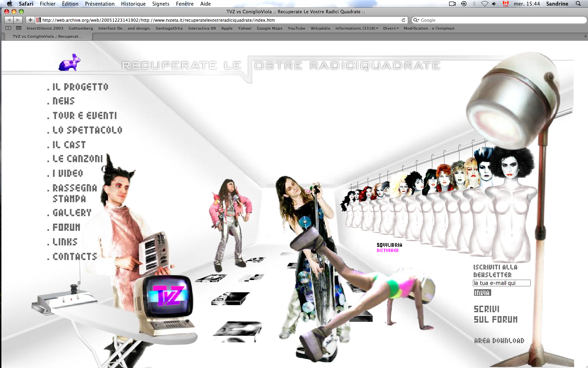Image resolution: width=588 pixels, height=368 pixels.
Task: Click the newsletter e-mail input field
Action: click(502, 283)
